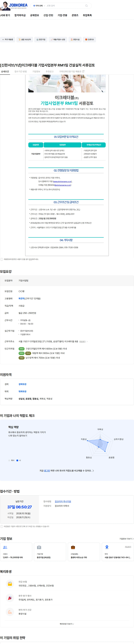Screen dimensions: 134x644
Task: Switch to the 추천공고 tab
Action: 50,71
